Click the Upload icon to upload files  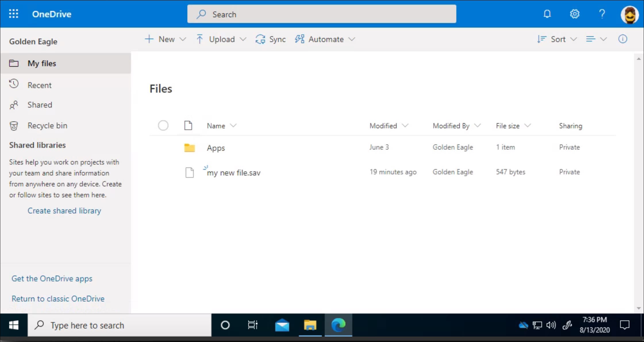199,39
